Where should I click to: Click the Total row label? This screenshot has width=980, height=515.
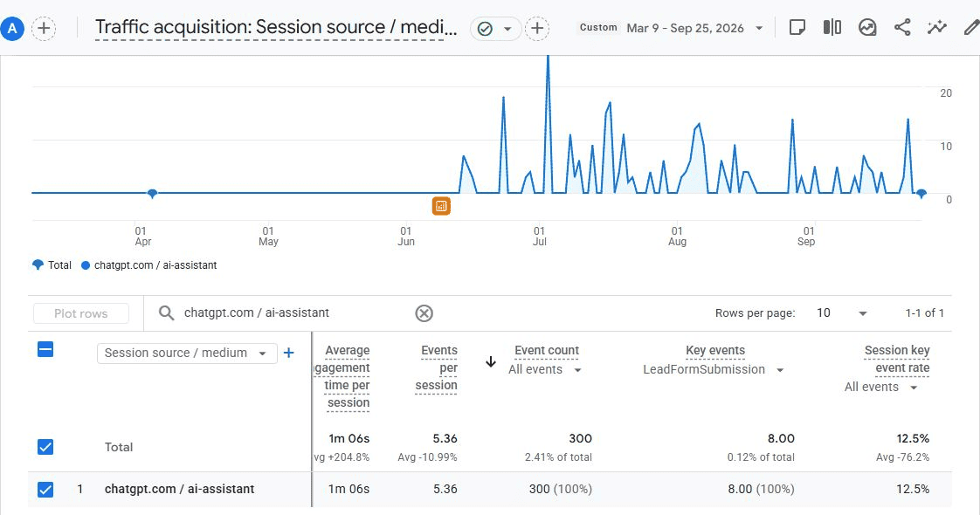click(119, 447)
